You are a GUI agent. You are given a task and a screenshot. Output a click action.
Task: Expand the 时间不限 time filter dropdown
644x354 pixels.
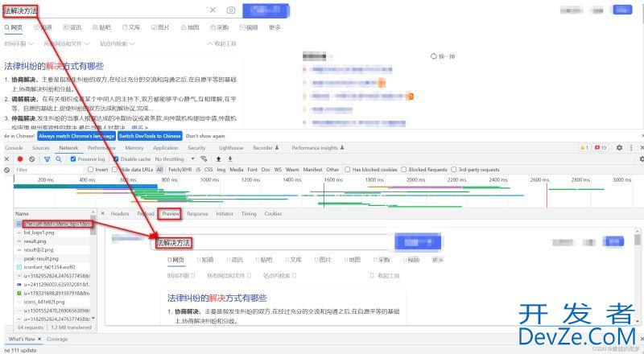[18, 43]
